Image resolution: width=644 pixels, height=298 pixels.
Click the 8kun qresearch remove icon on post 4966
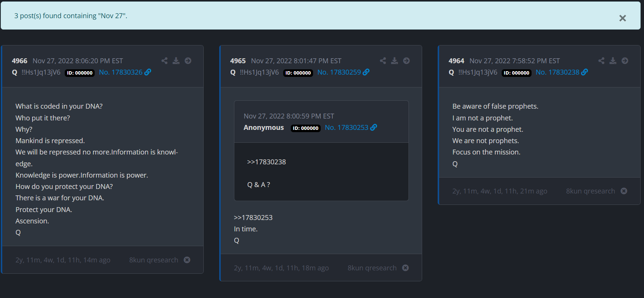pos(187,260)
